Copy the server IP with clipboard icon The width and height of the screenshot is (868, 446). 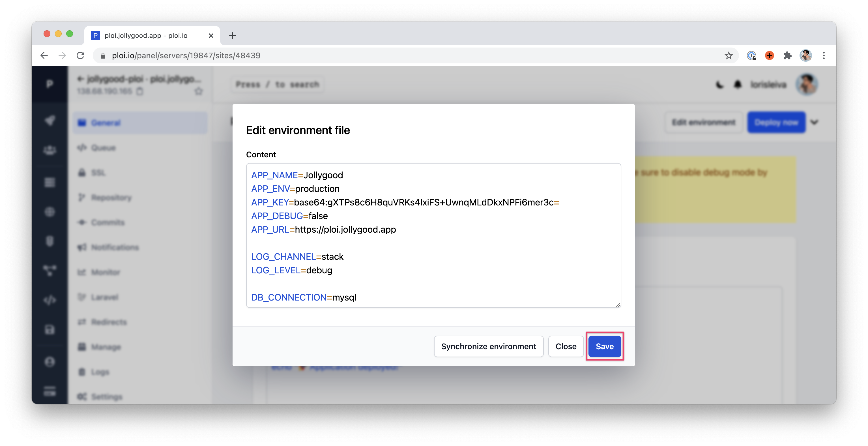coord(140,91)
